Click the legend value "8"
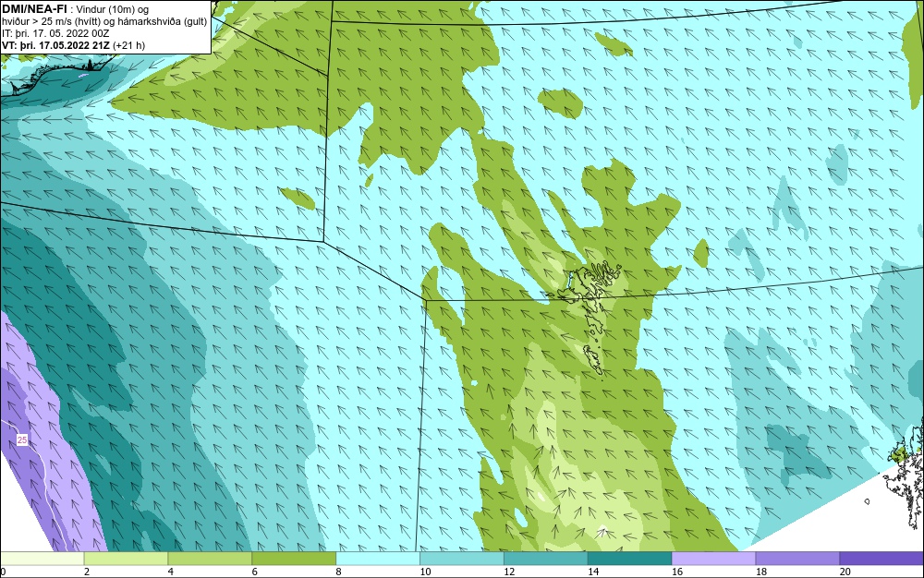The image size is (924, 578). point(339,572)
